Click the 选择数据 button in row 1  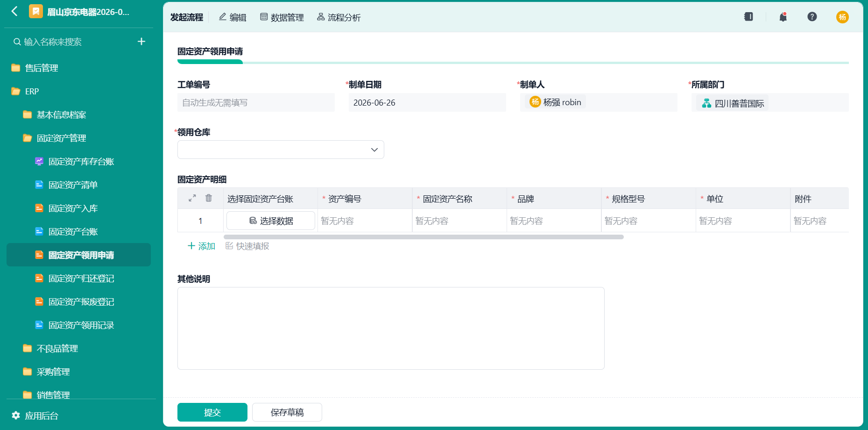click(x=271, y=221)
